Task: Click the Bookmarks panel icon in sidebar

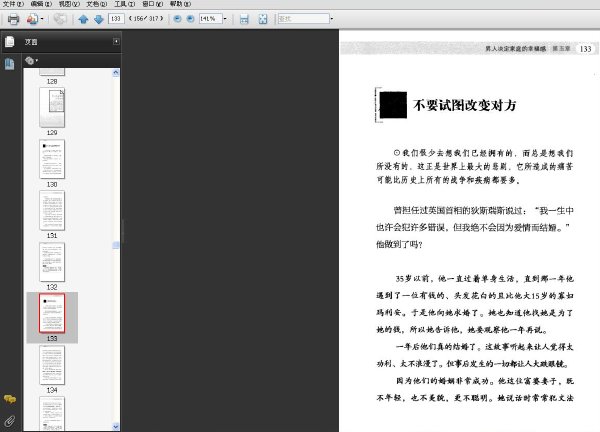Action: pyautogui.click(x=10, y=64)
